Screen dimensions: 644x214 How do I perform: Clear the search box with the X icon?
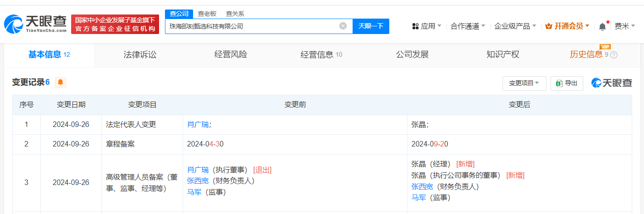point(343,26)
